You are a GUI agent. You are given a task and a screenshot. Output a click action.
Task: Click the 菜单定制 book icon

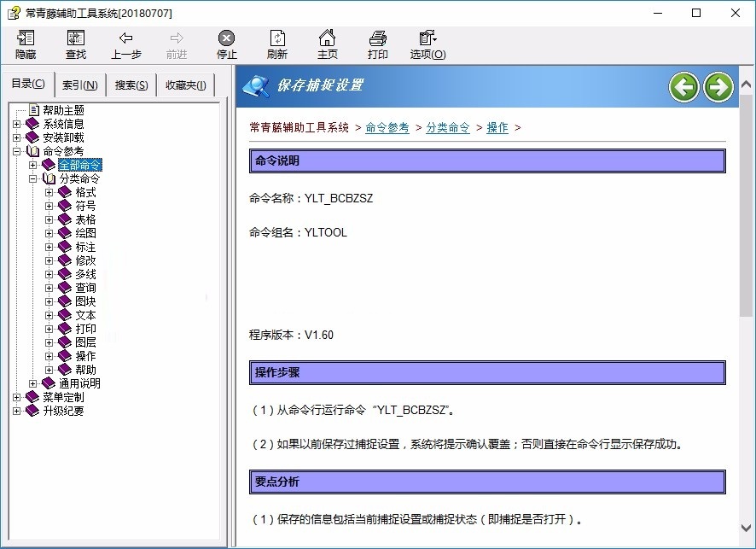point(32,397)
